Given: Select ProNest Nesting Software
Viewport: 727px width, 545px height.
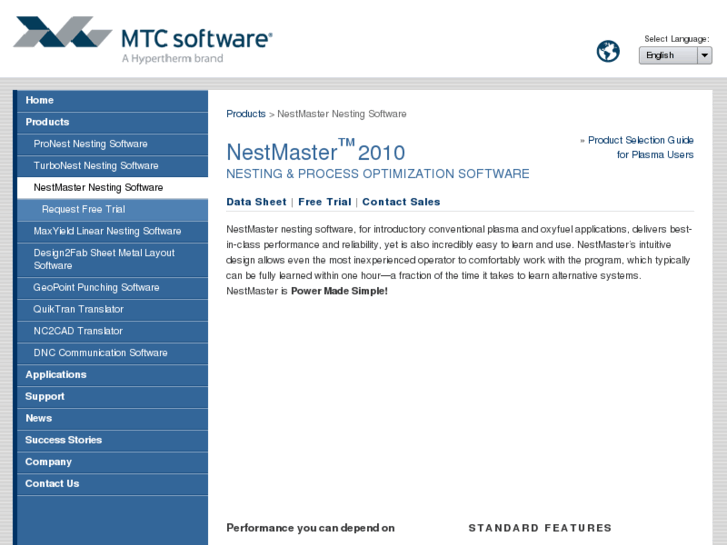Looking at the screenshot, I should pyautogui.click(x=112, y=144).
